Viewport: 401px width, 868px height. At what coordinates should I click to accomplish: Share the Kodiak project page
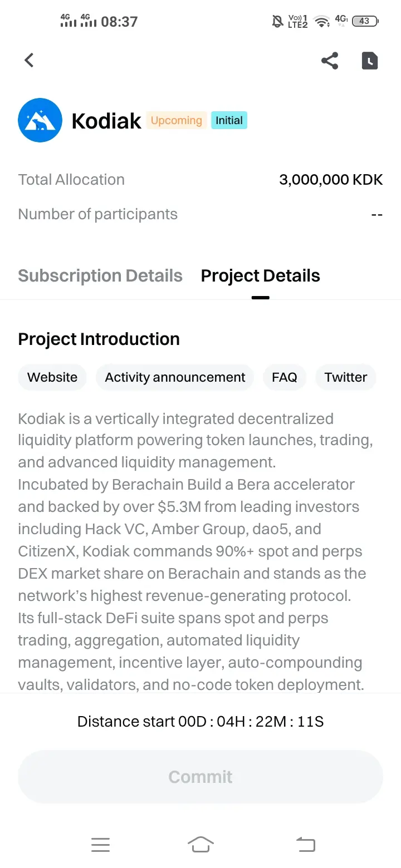330,61
